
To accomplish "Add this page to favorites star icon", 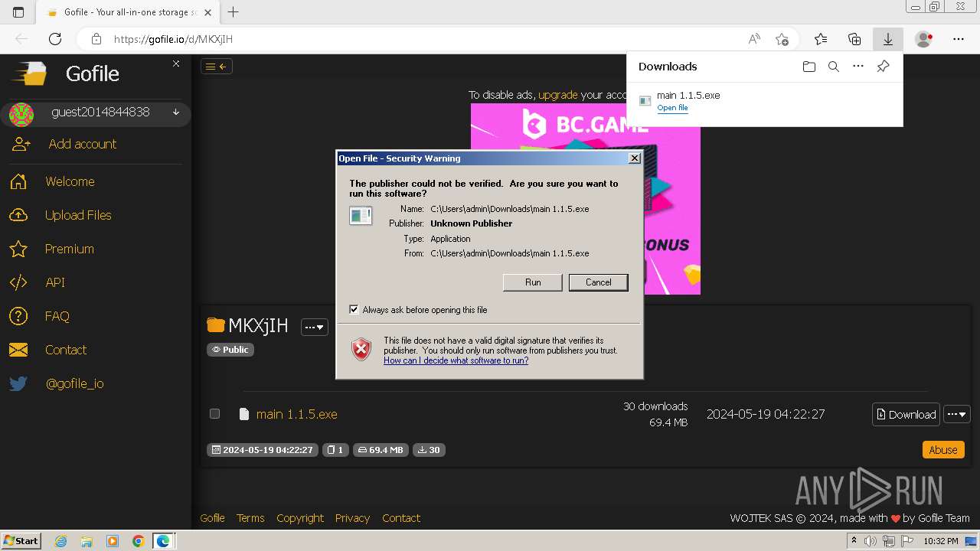I will pyautogui.click(x=782, y=39).
